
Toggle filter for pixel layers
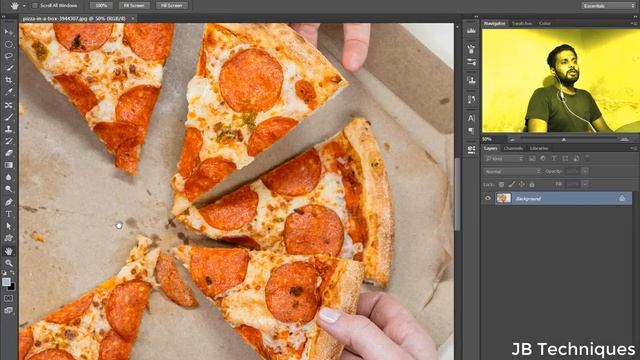(532, 158)
